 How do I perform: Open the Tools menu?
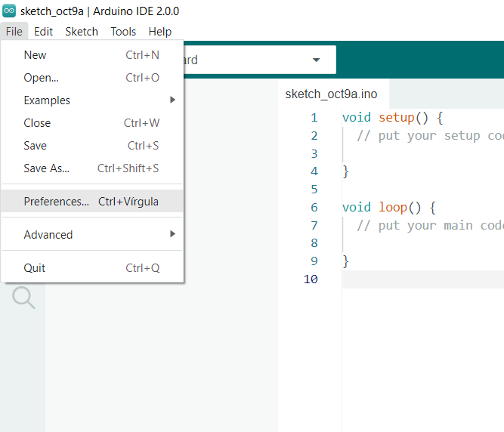click(123, 32)
